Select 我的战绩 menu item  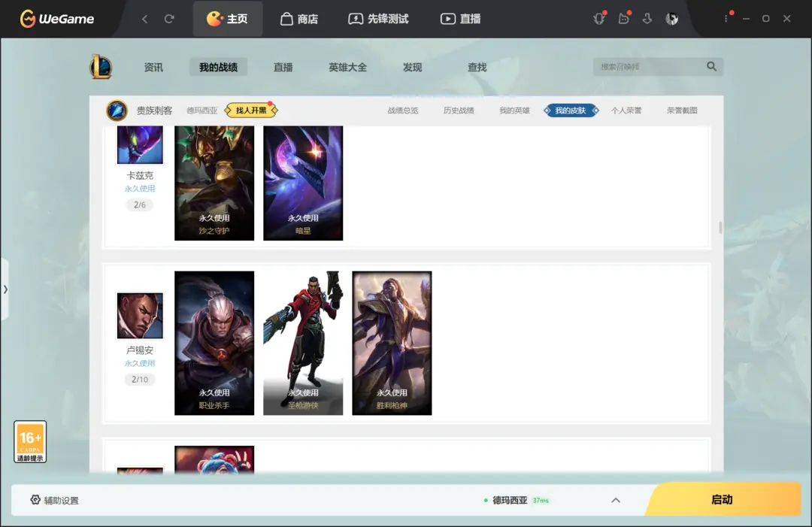pyautogui.click(x=218, y=68)
